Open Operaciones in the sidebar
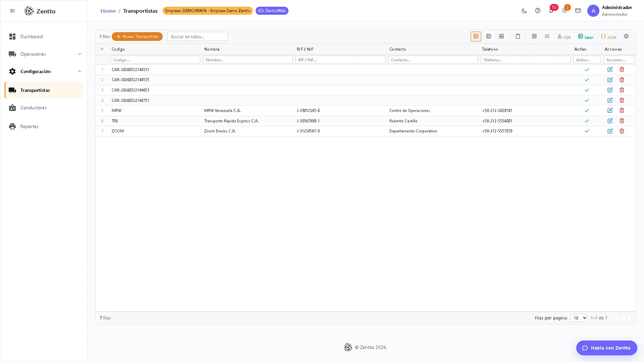Viewport: 644px width, 362px height. (44, 54)
